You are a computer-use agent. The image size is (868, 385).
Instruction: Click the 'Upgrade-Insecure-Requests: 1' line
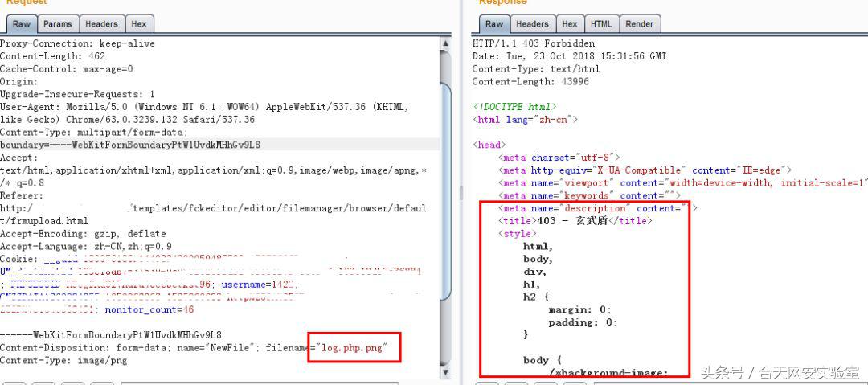(x=77, y=94)
